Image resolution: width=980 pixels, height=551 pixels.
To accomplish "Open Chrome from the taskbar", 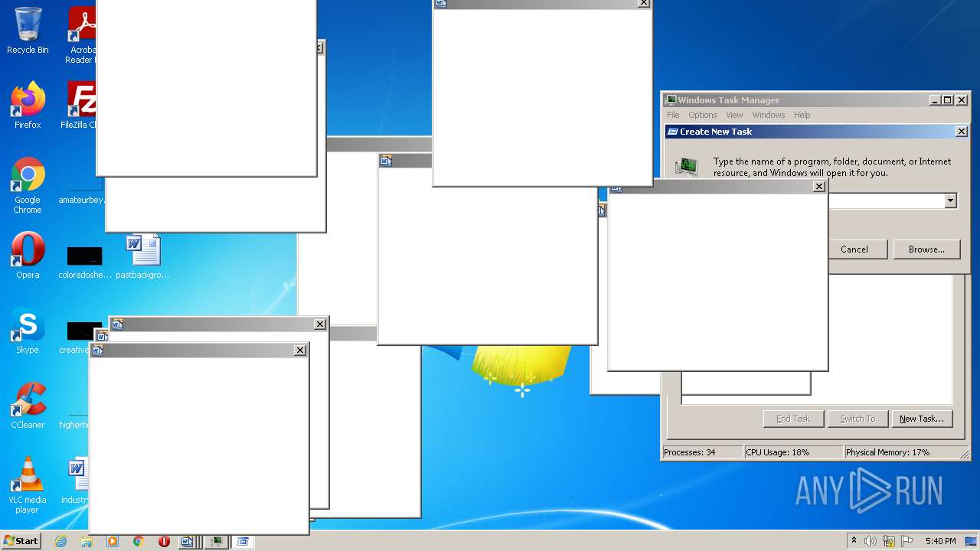I will 139,541.
